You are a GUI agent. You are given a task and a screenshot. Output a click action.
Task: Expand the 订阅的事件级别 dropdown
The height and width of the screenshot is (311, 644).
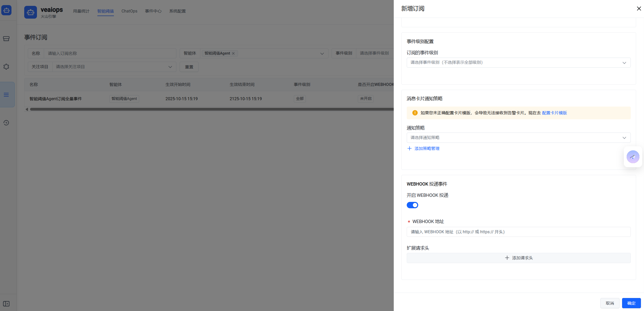tap(518, 63)
